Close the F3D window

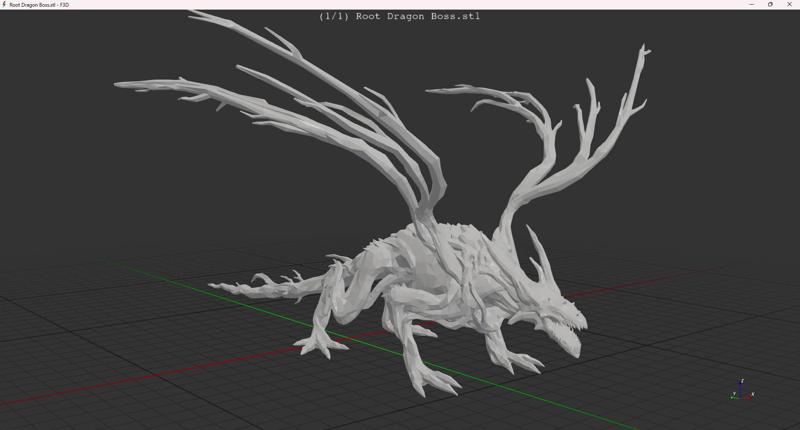789,4
